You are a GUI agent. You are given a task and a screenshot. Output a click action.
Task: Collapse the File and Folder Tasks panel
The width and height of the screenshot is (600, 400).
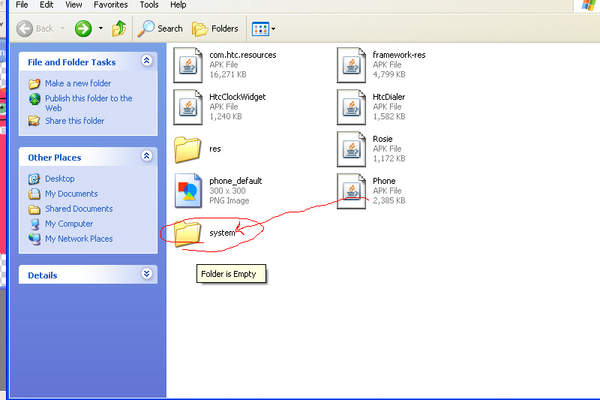tap(146, 60)
